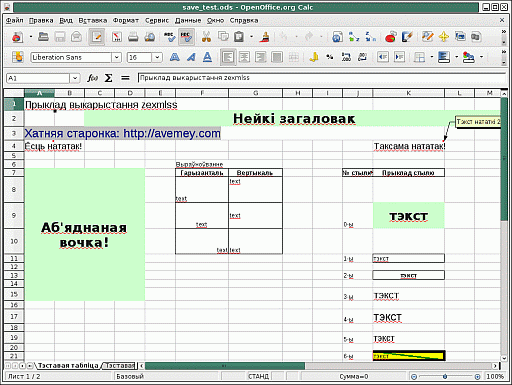512x385 pixels.
Task: Delete a decimal place icon
Action: (362, 57)
